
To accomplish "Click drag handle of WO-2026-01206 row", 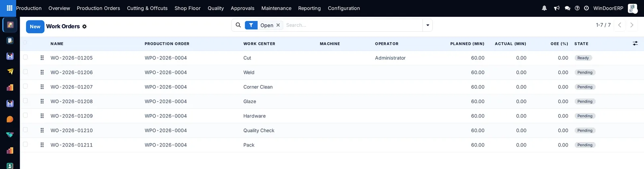I will click(42, 72).
